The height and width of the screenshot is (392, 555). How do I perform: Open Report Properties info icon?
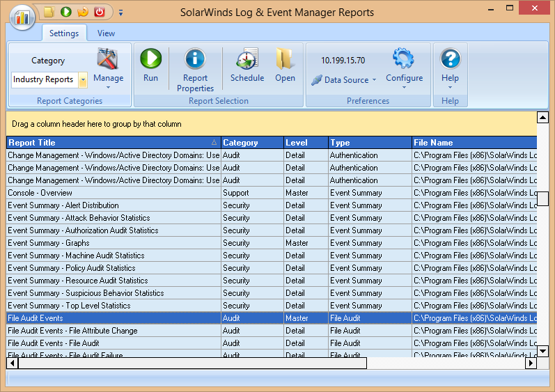pos(195,58)
